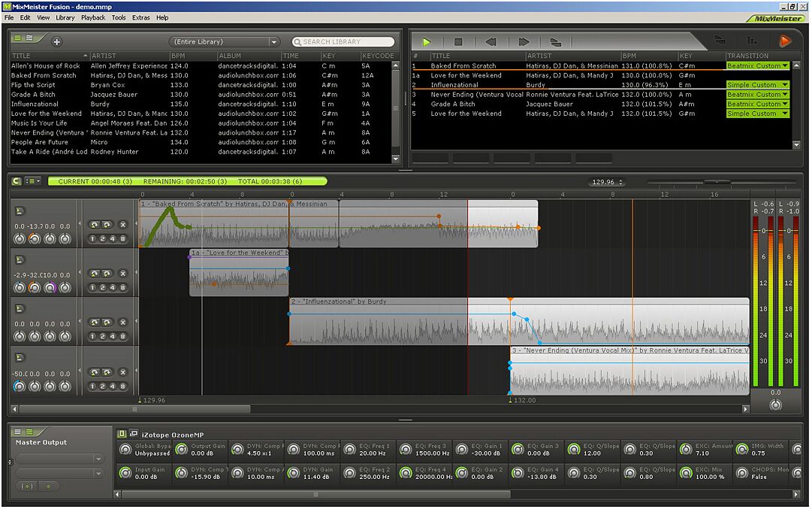
Task: Adjust master BPM stepper showing 129.96
Action: coord(607,182)
